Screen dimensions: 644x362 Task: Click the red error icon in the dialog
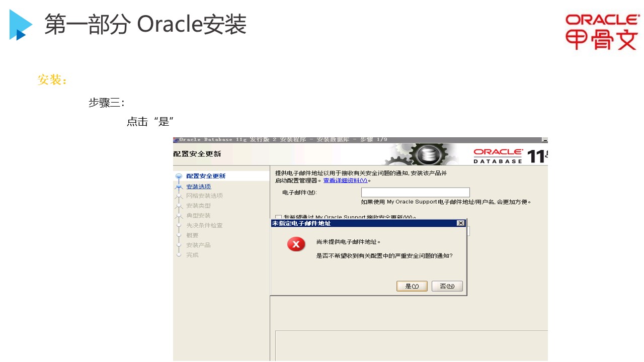click(296, 245)
